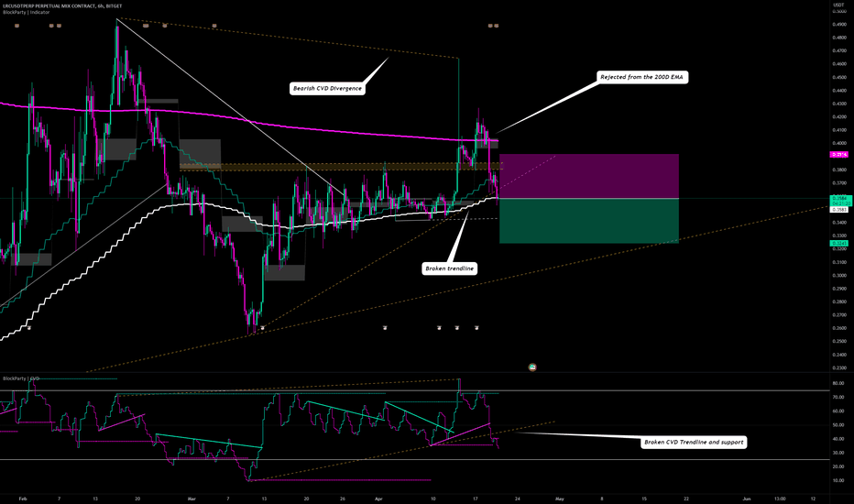
Task: Click 26 on the time axis
Action: 343,499
